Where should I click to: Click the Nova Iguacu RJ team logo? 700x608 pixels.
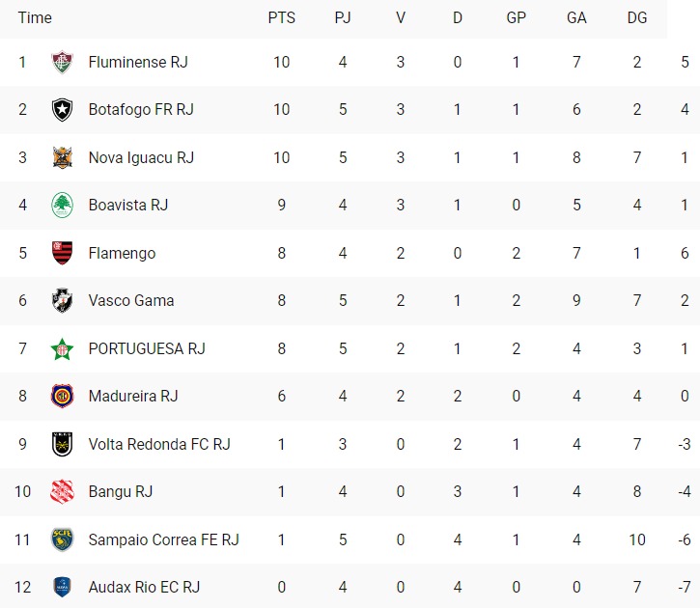(62, 157)
